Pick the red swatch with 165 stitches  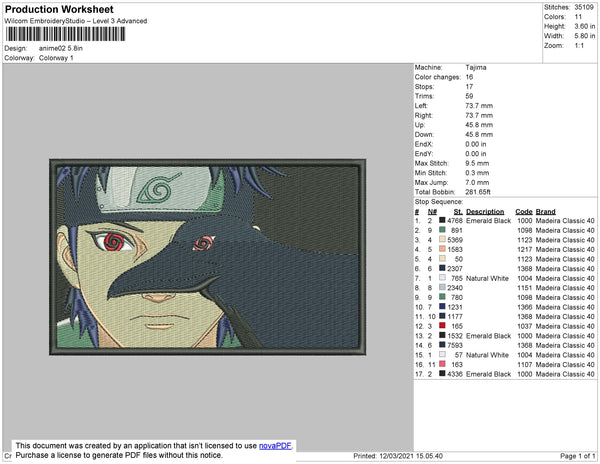tap(442, 326)
